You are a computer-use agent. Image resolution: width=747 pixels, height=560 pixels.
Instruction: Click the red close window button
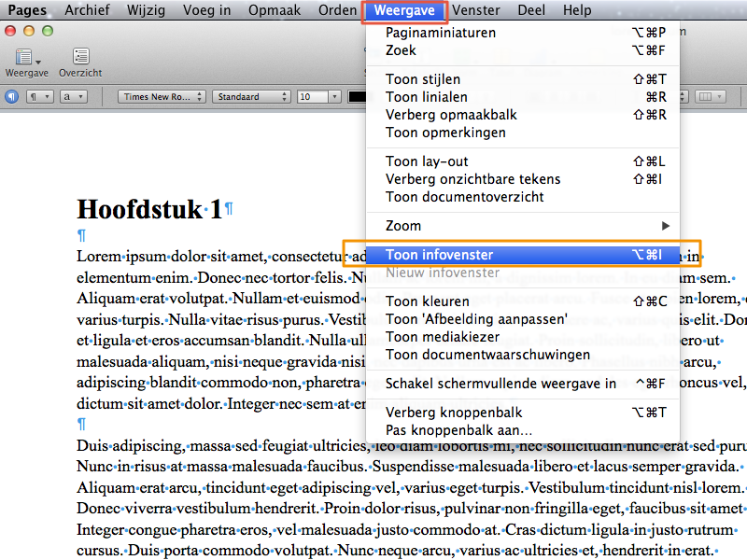(10, 32)
